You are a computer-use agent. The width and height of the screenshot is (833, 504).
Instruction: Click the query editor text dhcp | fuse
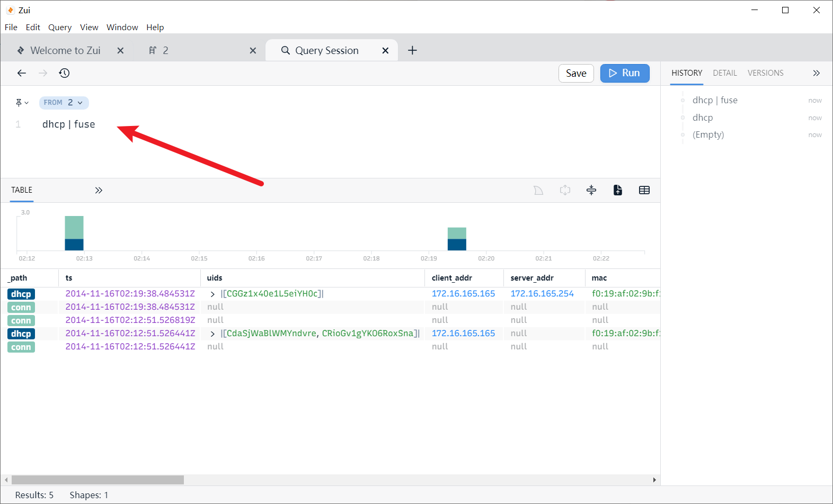69,124
